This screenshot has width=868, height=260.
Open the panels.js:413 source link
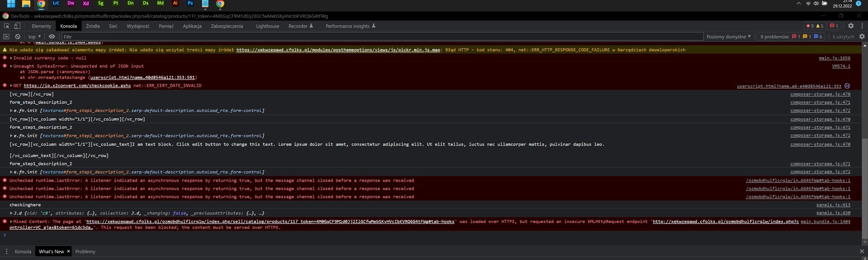(833, 205)
